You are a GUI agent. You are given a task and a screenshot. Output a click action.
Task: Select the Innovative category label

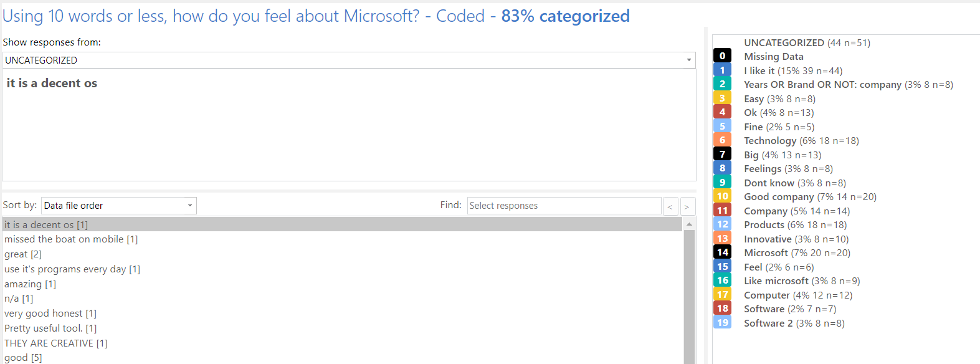(x=768, y=239)
